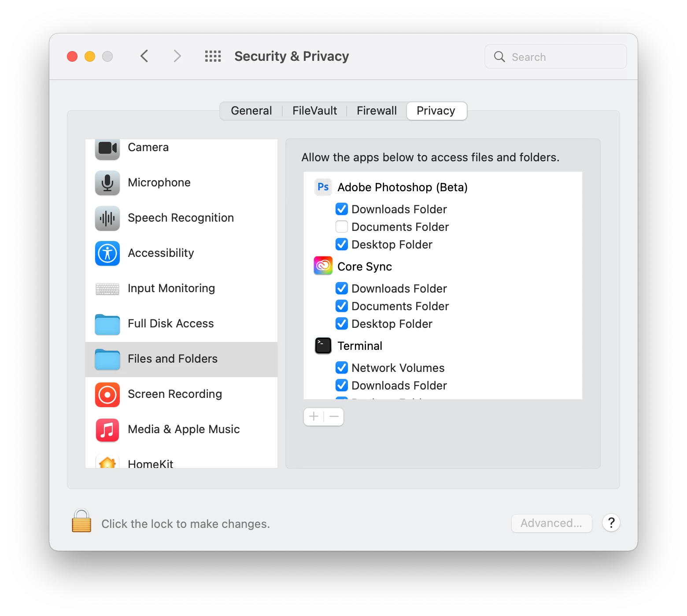Viewport: 687px width, 616px height.
Task: Uncheck Photoshop Downloads Folder access
Action: 342,209
